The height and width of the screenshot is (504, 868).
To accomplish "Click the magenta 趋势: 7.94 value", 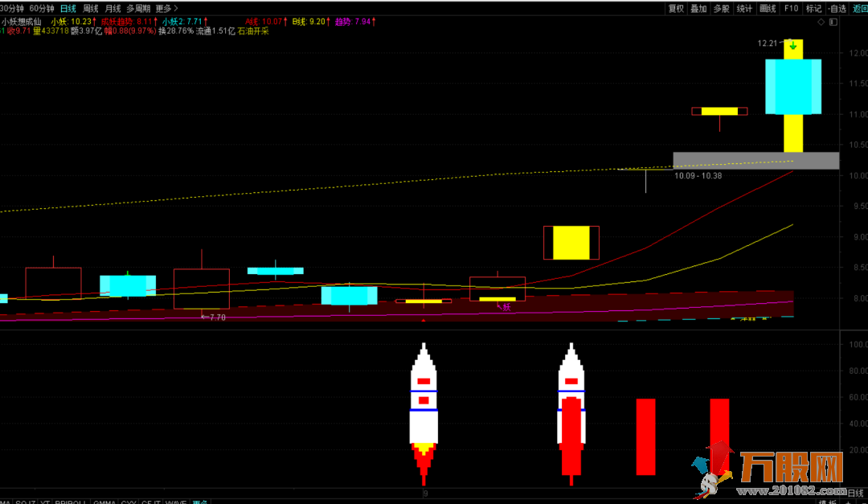I will coord(355,22).
